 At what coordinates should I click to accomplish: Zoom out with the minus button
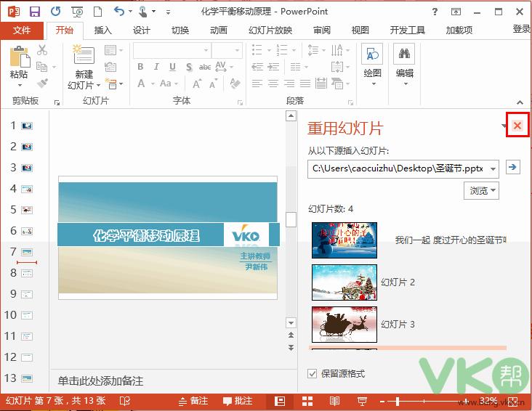point(382,402)
